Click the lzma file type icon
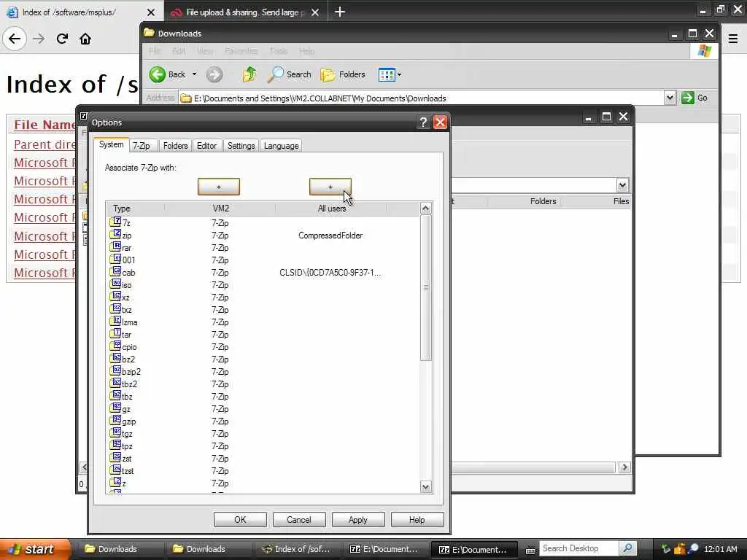Viewport: 747px width, 560px height. 115,321
